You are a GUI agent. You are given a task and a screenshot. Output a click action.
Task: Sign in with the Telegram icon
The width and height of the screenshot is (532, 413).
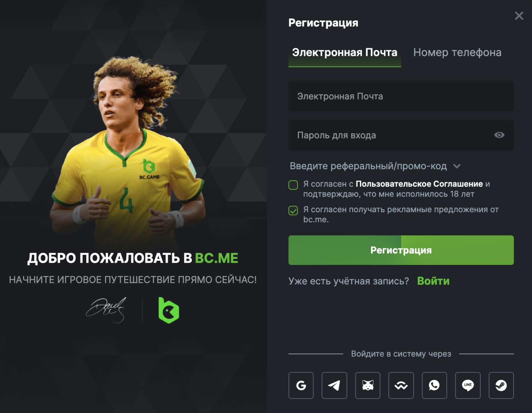coord(334,385)
